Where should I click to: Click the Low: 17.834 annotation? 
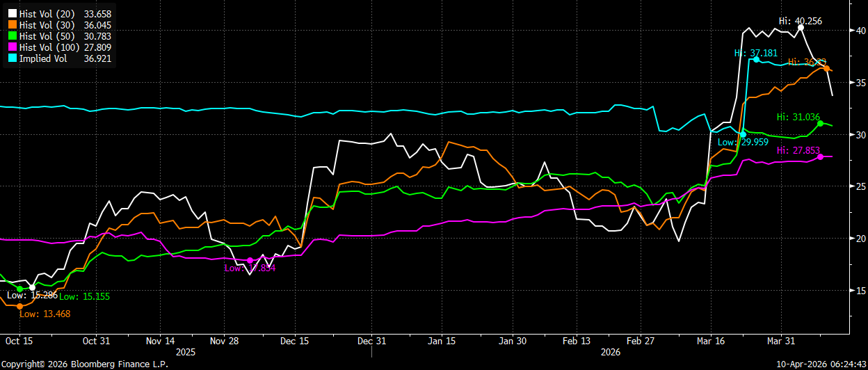coord(250,268)
